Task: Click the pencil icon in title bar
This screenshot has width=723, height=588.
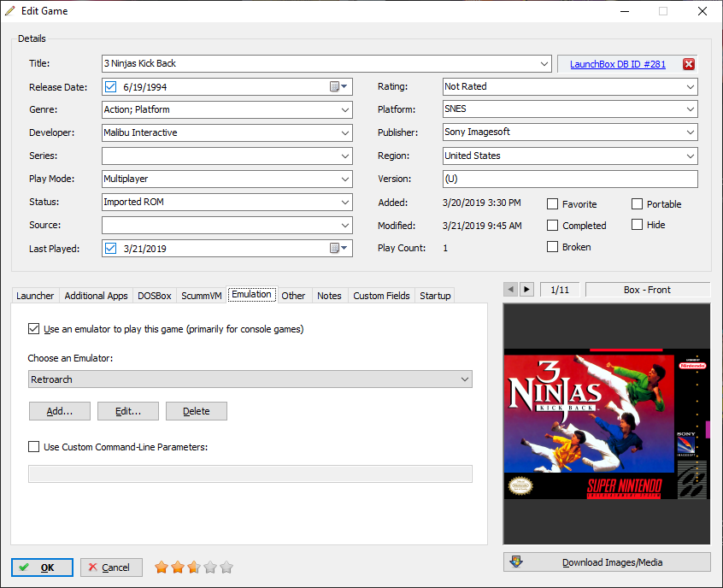Action: (10, 11)
